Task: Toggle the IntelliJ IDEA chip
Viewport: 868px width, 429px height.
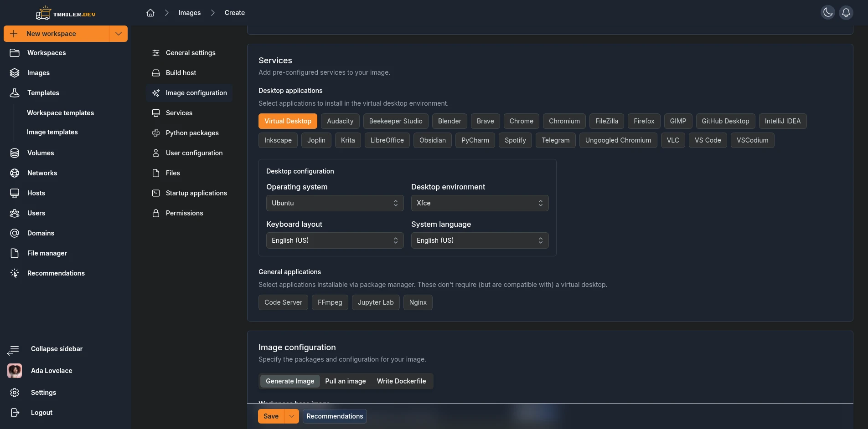Action: pos(783,121)
